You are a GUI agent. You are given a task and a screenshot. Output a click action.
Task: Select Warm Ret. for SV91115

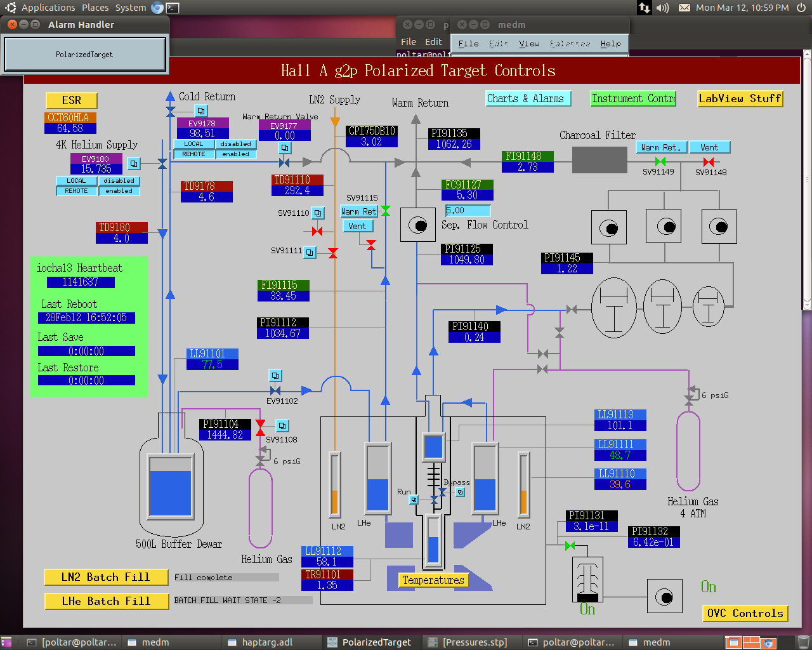point(359,211)
